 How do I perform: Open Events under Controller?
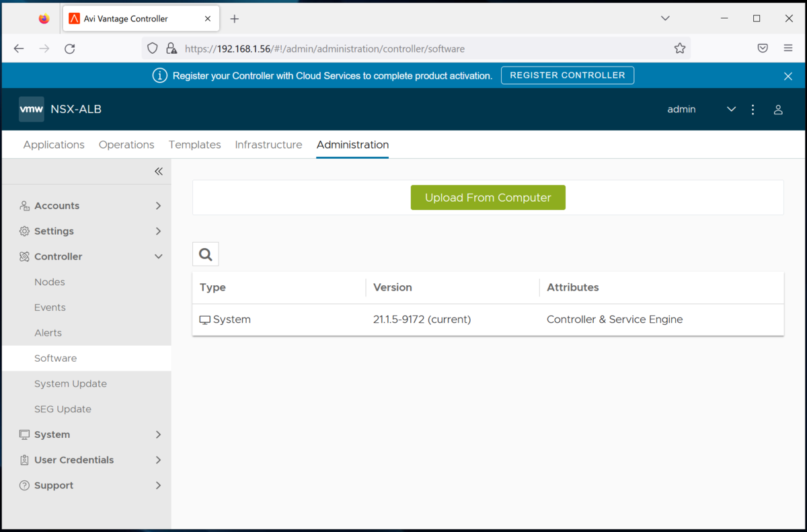pos(50,307)
